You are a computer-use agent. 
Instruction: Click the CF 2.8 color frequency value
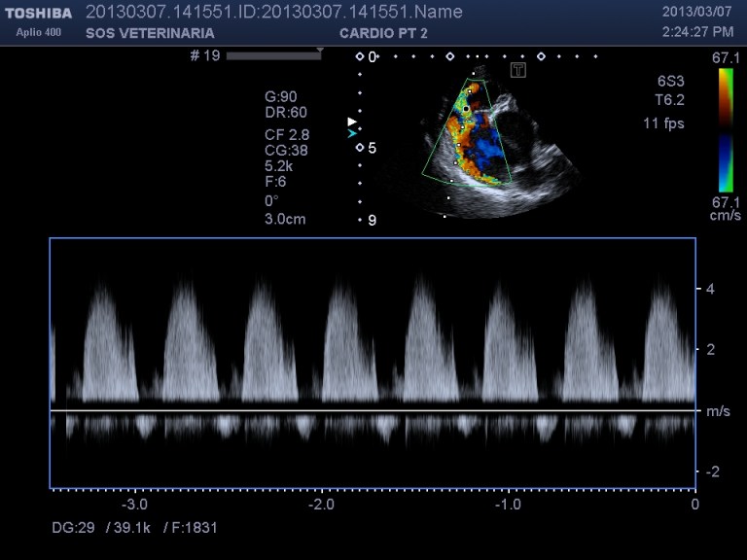(x=287, y=134)
